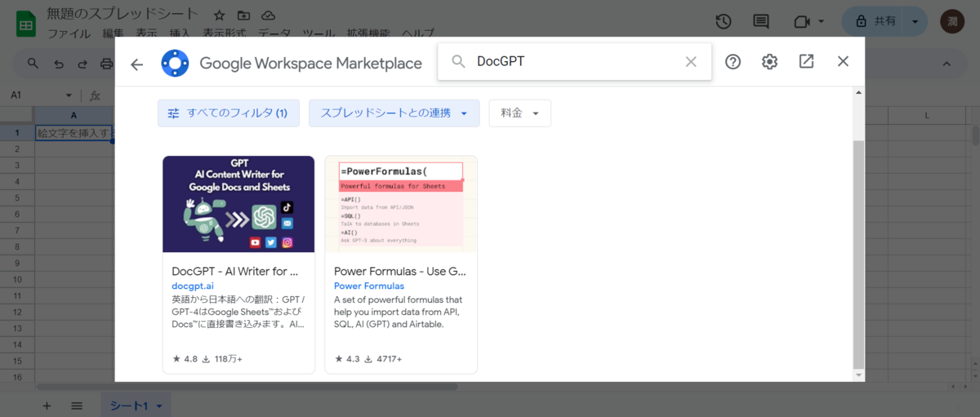
Task: Star the untitled spreadsheet
Action: [219, 16]
